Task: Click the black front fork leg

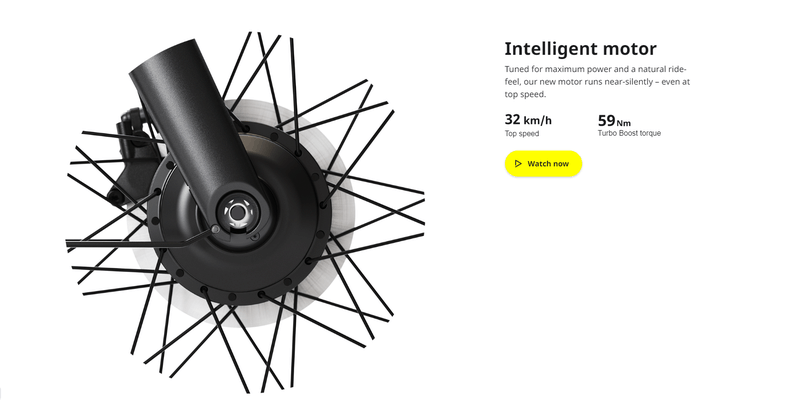Action: (196, 128)
